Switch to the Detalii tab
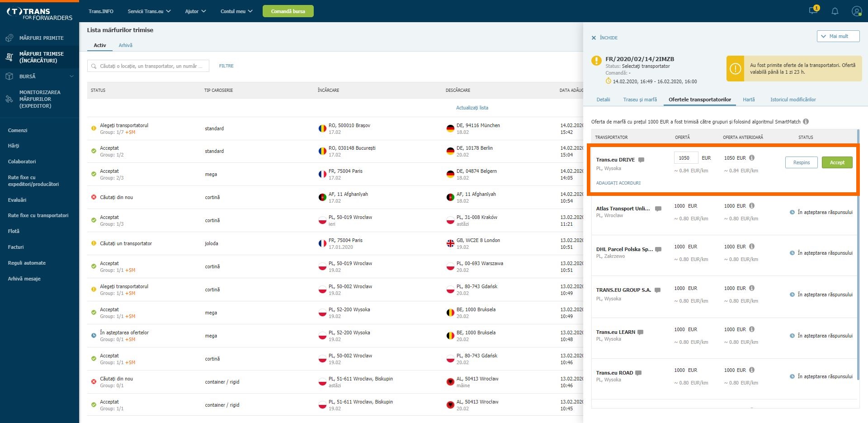The image size is (868, 423). (x=603, y=100)
